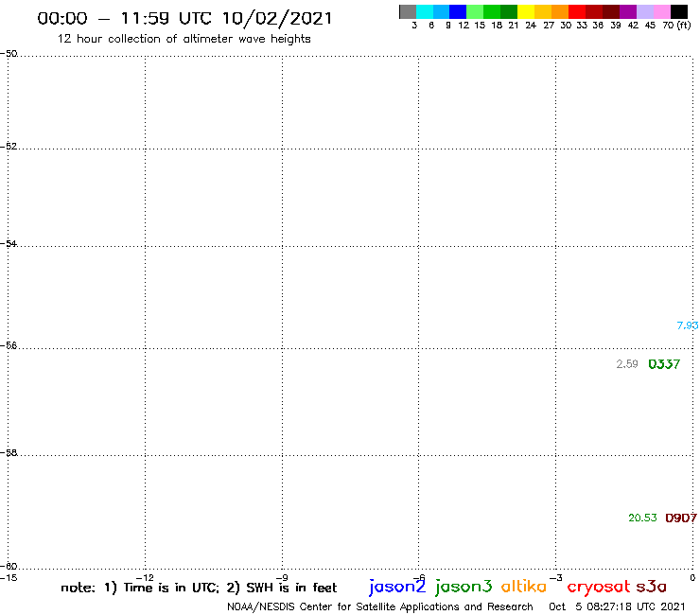Screen dimensions: 700x615
Task: Click the -15 longitude axis label
Action: point(9,577)
